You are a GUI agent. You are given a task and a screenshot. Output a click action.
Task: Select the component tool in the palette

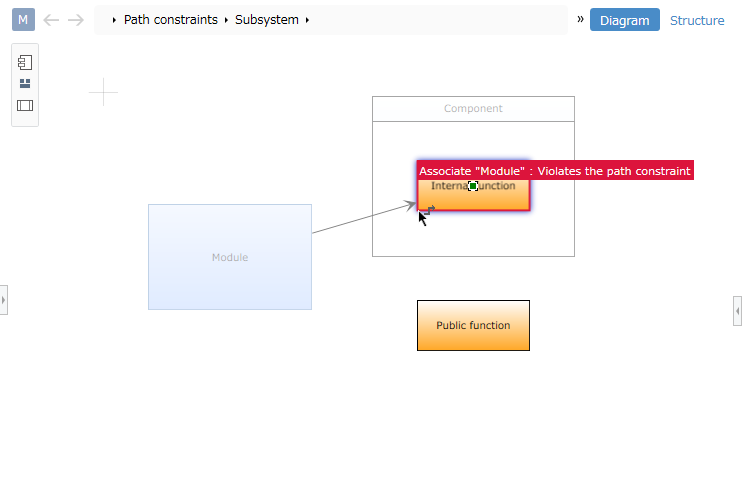[x=25, y=62]
